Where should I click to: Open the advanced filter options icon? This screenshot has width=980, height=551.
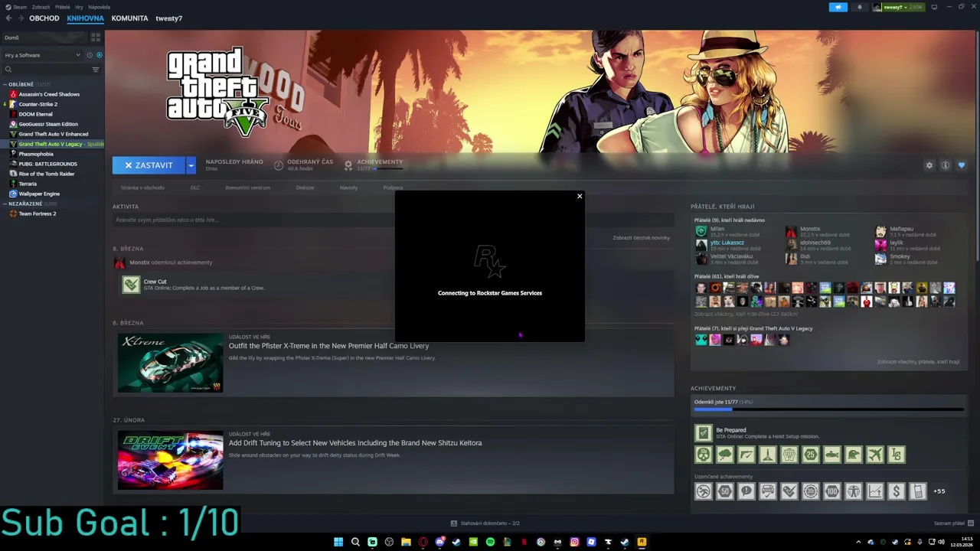(x=96, y=69)
